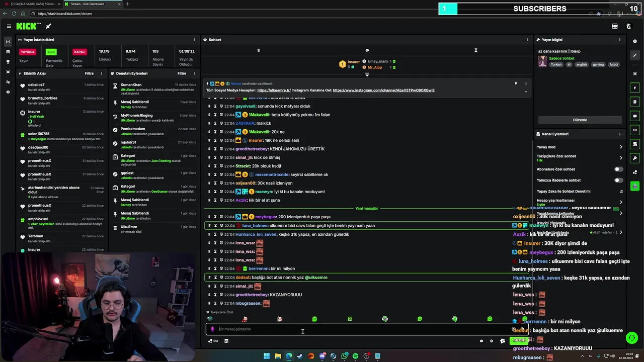Toggle the lightning activity feed widget icon
This screenshot has width=644, height=362.
click(x=635, y=88)
